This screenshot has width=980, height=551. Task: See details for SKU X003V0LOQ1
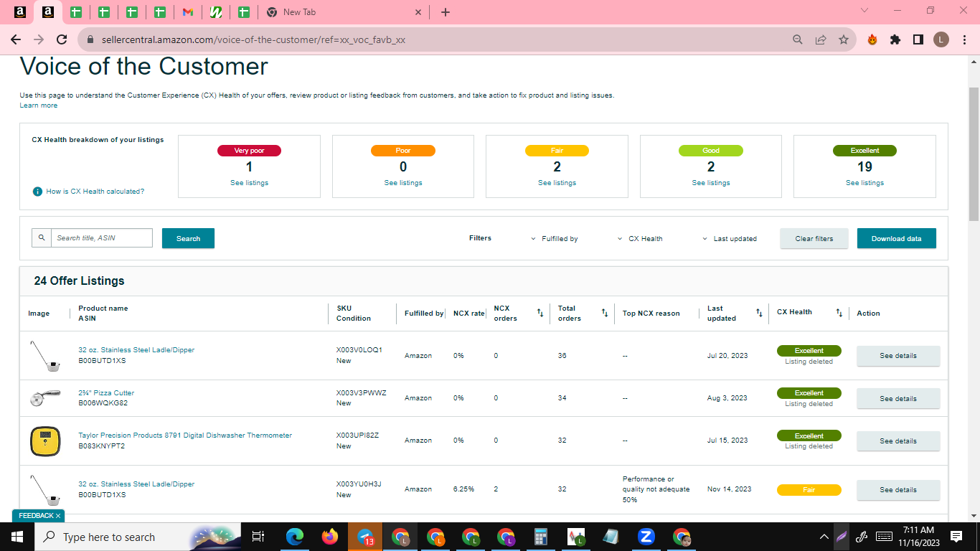point(898,356)
